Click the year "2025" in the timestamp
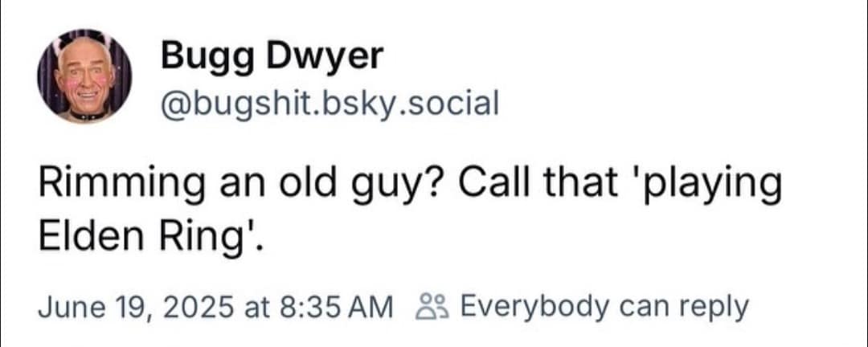The height and width of the screenshot is (347, 868). click(198, 307)
